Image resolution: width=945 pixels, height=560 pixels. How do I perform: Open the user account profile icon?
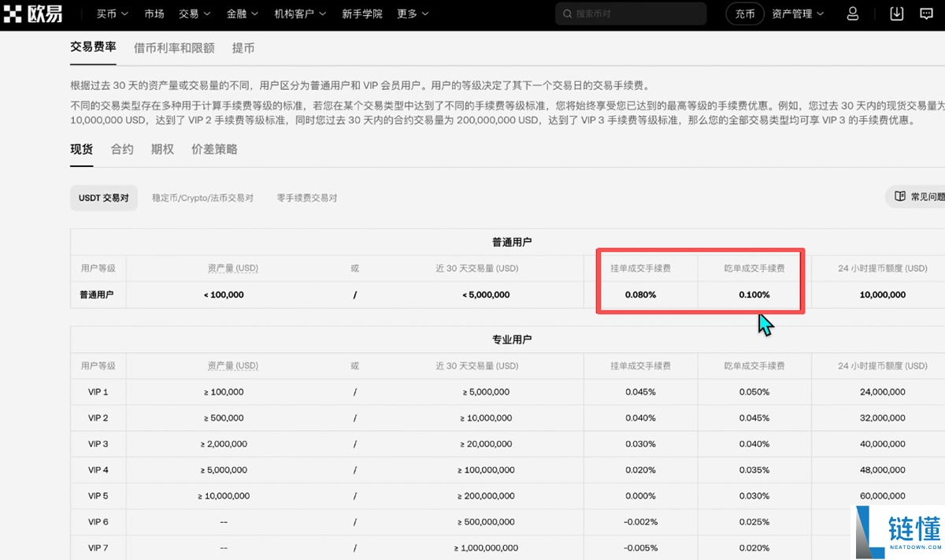[852, 13]
